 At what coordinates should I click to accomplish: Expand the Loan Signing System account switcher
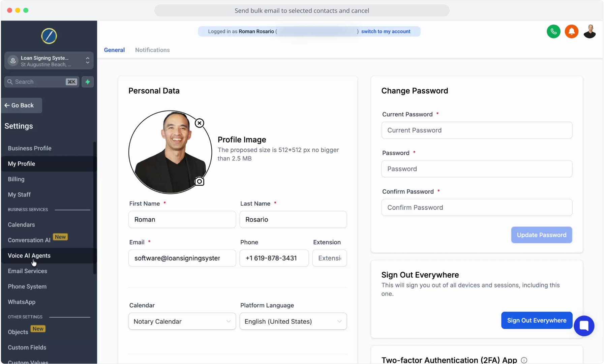pos(49,61)
